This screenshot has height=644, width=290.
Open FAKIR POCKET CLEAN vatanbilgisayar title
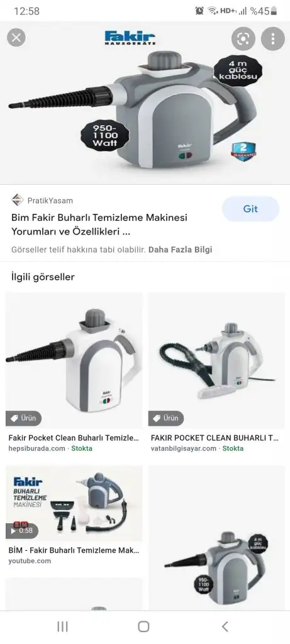point(215,438)
